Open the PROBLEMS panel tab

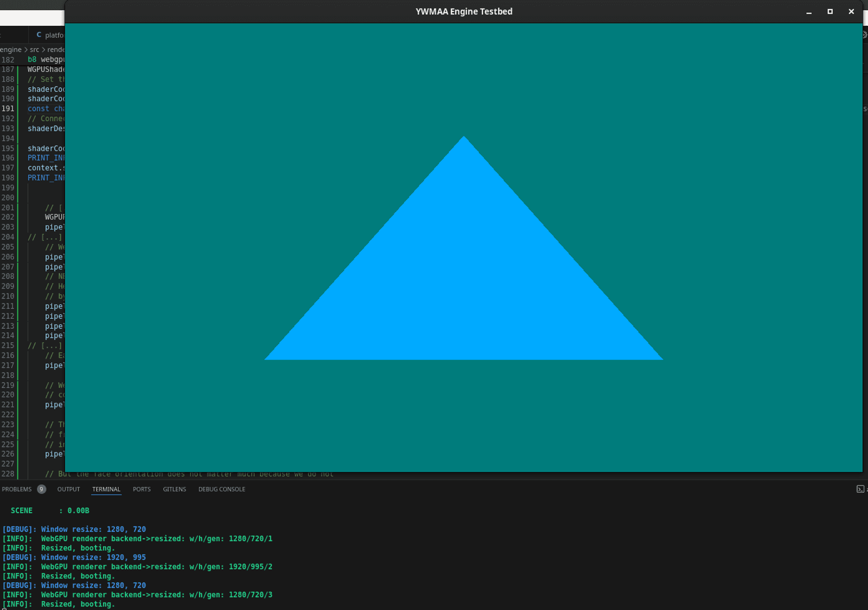(x=17, y=489)
